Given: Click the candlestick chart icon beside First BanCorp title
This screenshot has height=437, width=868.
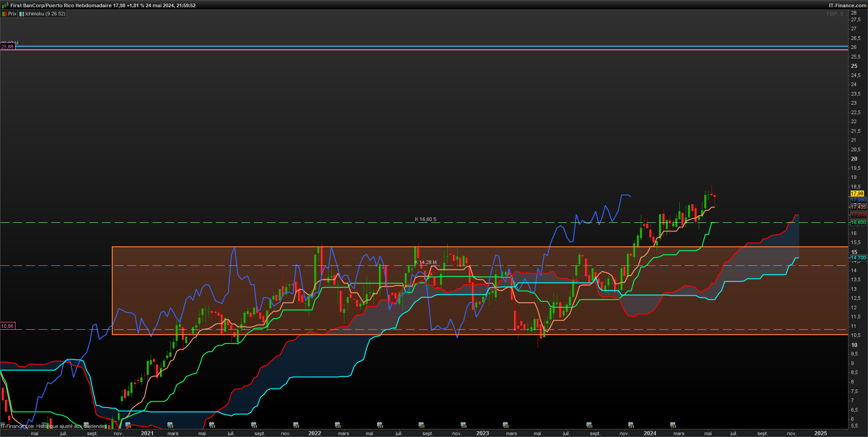Looking at the screenshot, I should (x=5, y=5).
